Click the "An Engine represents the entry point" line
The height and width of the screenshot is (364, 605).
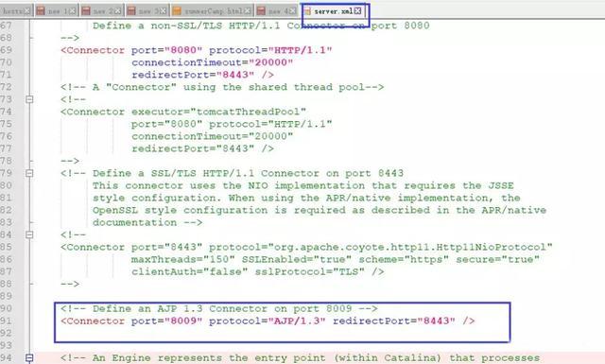(x=300, y=357)
